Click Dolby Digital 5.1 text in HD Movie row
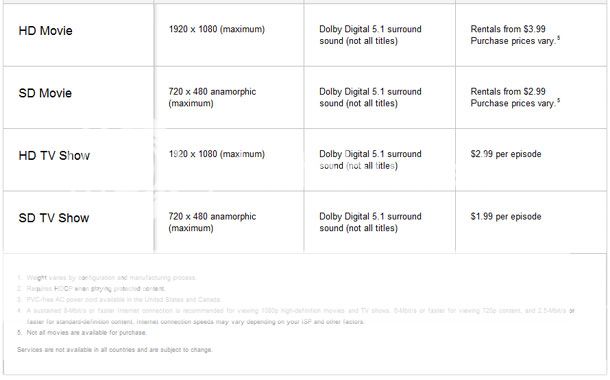 point(370,35)
